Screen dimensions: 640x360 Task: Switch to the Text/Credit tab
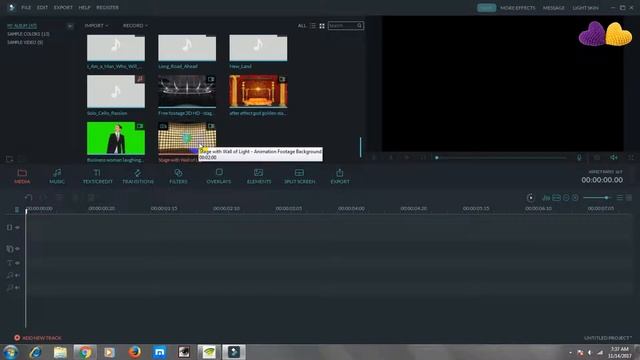coord(97,176)
